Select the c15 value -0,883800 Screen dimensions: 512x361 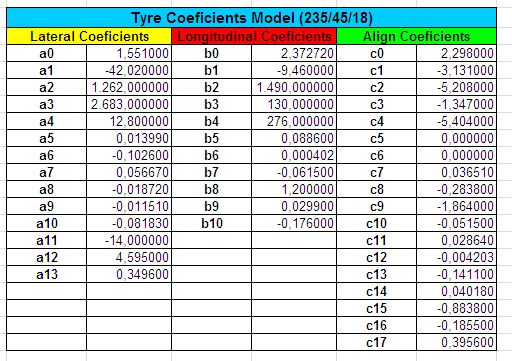pos(456,308)
